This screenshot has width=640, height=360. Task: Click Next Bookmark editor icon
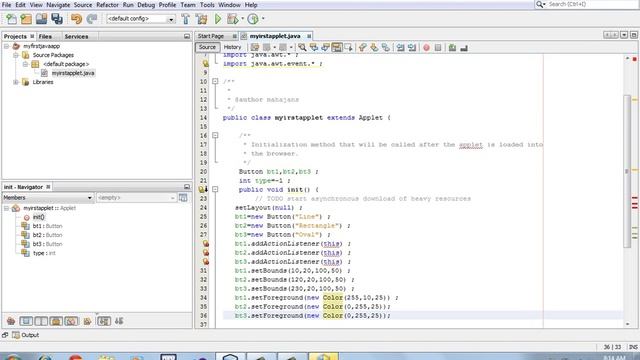pos(374,48)
